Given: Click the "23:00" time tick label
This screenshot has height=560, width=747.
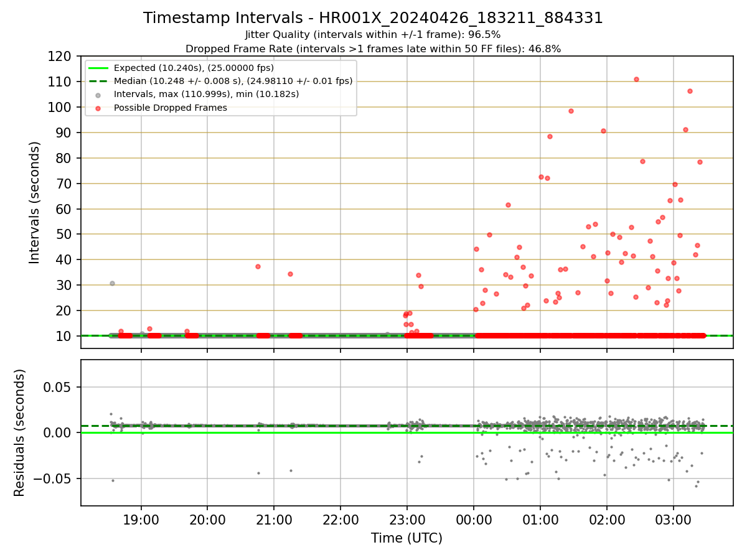Looking at the screenshot, I should (407, 519).
